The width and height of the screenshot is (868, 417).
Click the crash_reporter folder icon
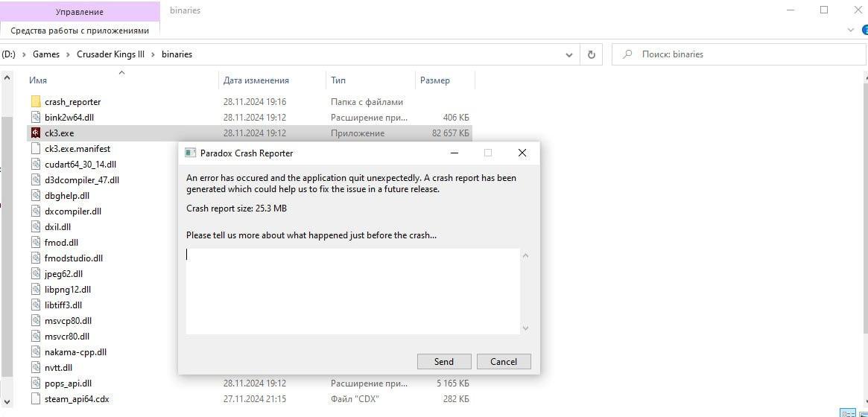coord(36,102)
